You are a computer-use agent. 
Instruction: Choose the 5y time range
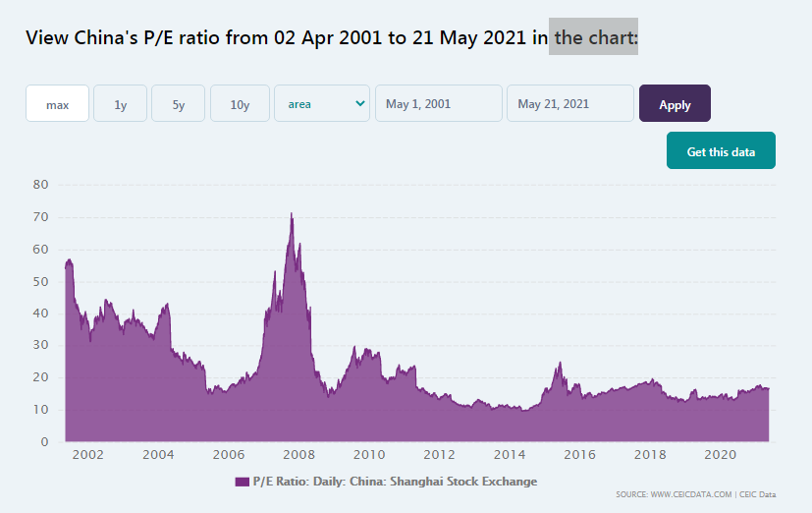pos(178,104)
